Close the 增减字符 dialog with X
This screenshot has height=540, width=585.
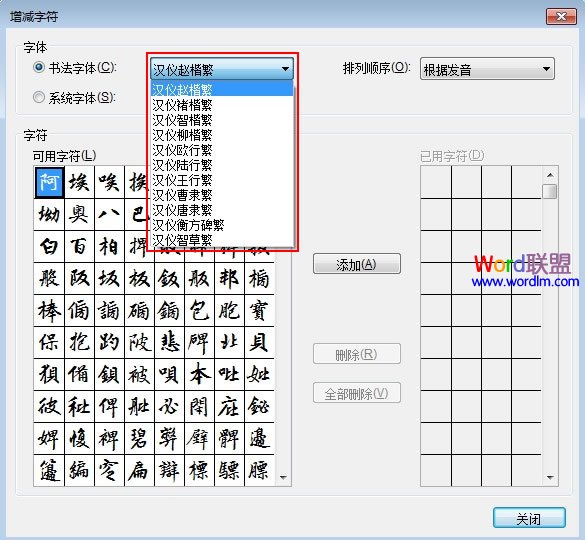[561, 17]
